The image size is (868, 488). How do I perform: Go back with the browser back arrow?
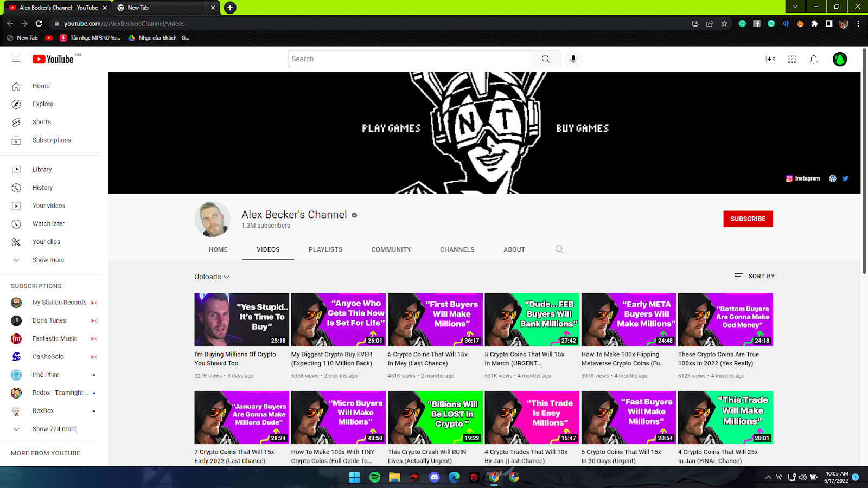10,23
